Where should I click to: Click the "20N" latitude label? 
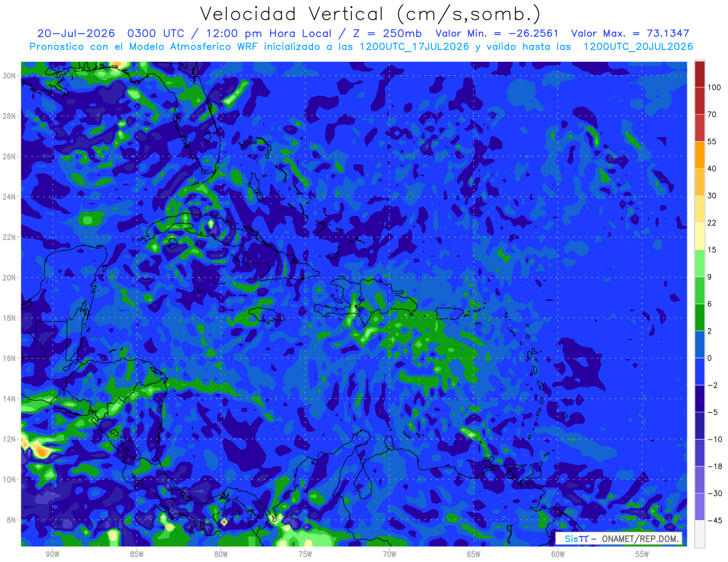pos(9,278)
